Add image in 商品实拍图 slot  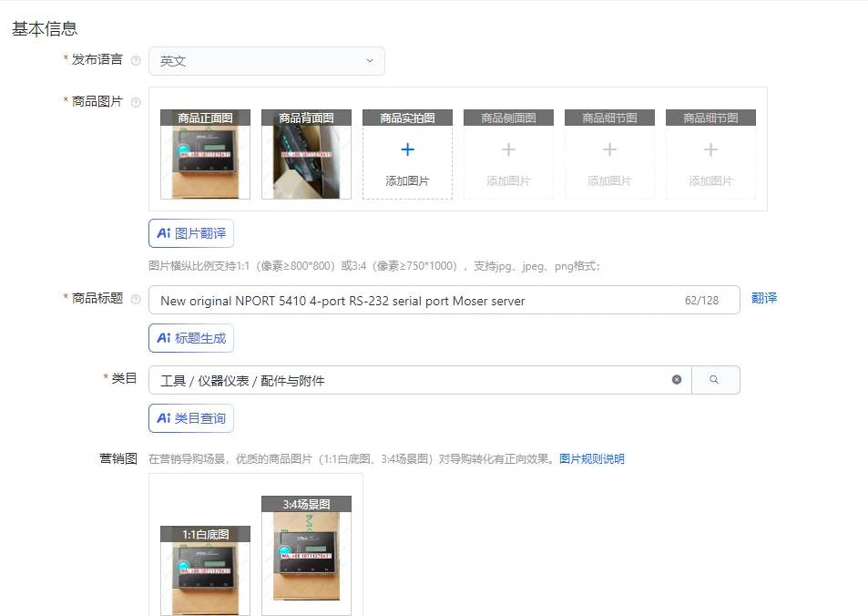(407, 155)
